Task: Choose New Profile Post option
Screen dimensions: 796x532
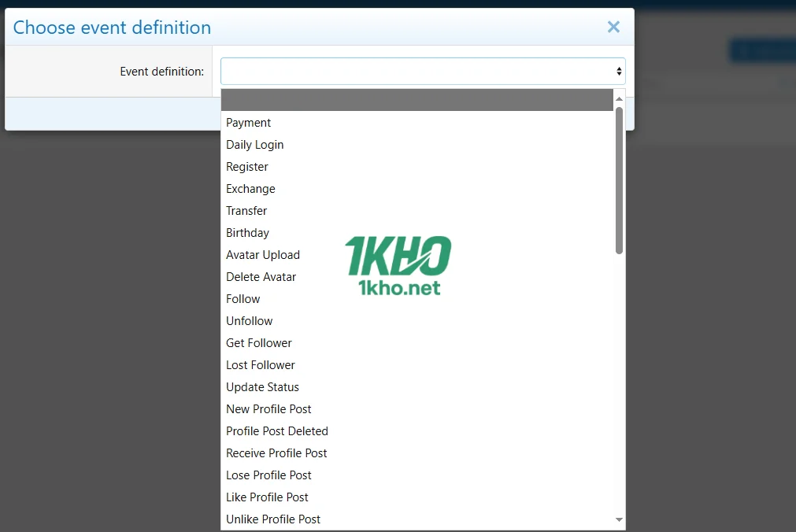Action: pos(268,409)
